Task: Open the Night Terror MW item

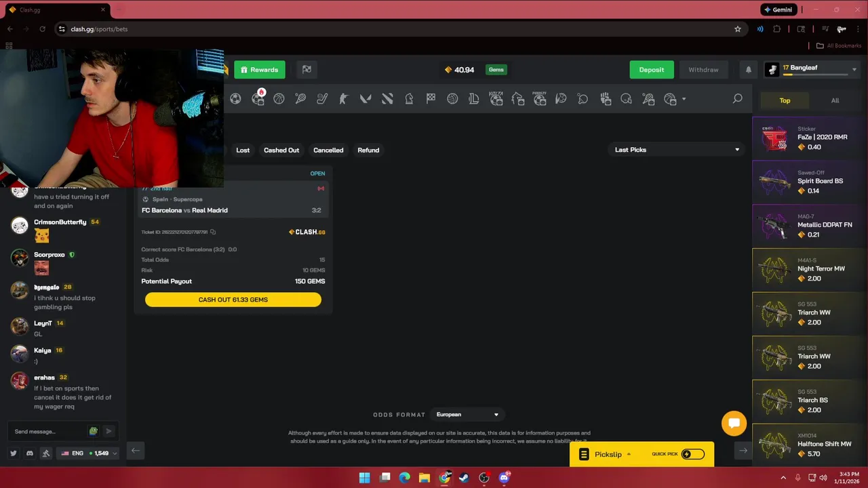Action: (810, 270)
